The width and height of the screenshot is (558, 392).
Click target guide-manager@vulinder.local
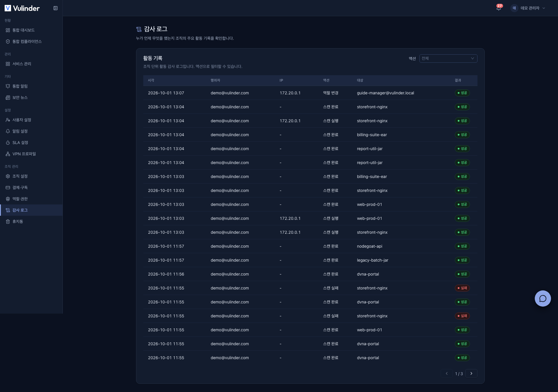tap(385, 93)
